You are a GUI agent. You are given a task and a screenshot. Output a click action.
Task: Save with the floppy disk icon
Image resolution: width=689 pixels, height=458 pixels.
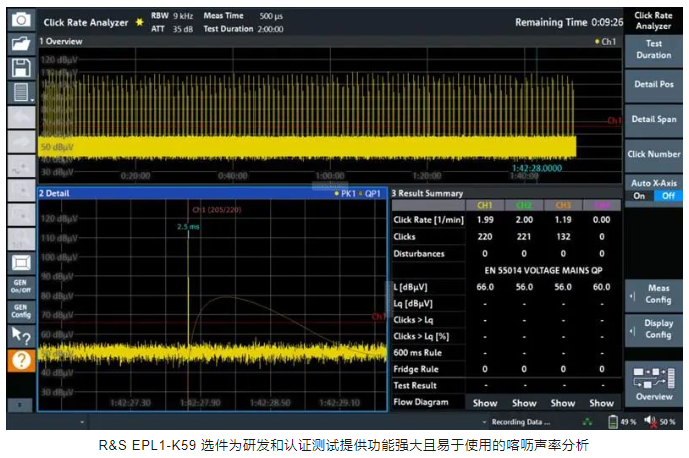pyautogui.click(x=21, y=69)
